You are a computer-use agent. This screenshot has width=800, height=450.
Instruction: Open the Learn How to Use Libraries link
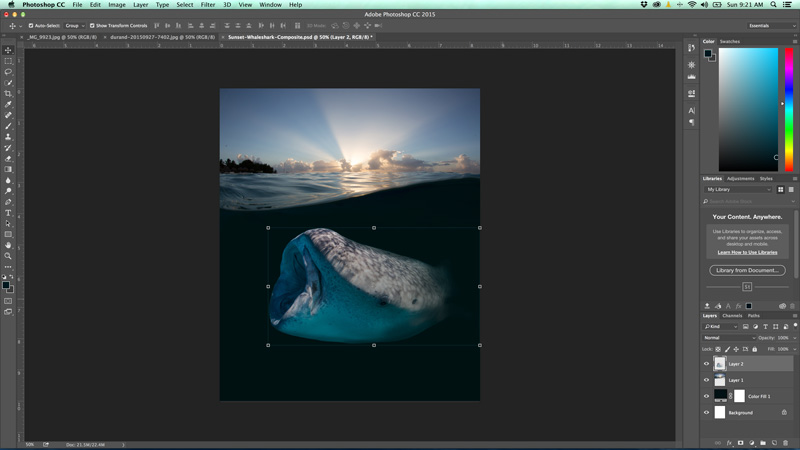pos(747,252)
